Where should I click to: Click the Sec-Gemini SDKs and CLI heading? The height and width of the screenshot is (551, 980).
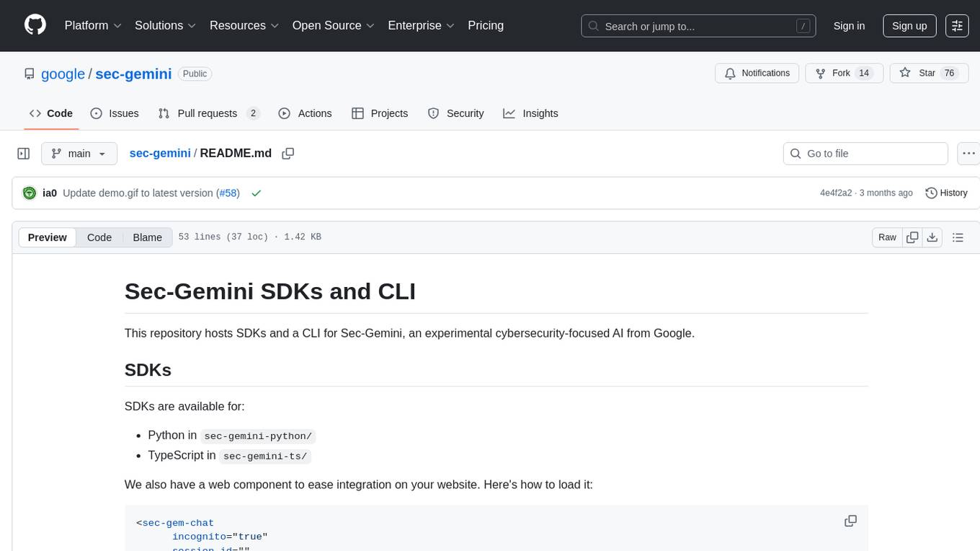coord(270,291)
